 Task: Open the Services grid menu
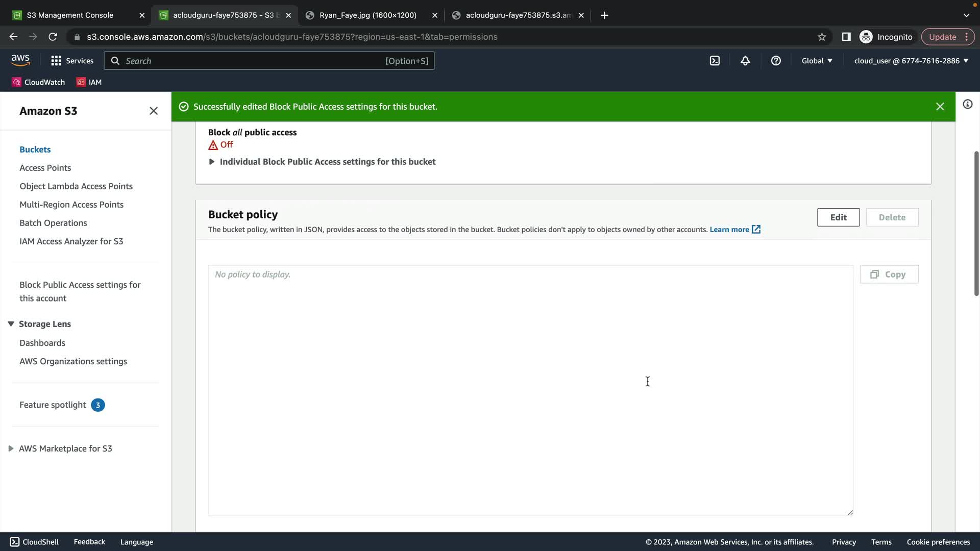click(x=72, y=61)
